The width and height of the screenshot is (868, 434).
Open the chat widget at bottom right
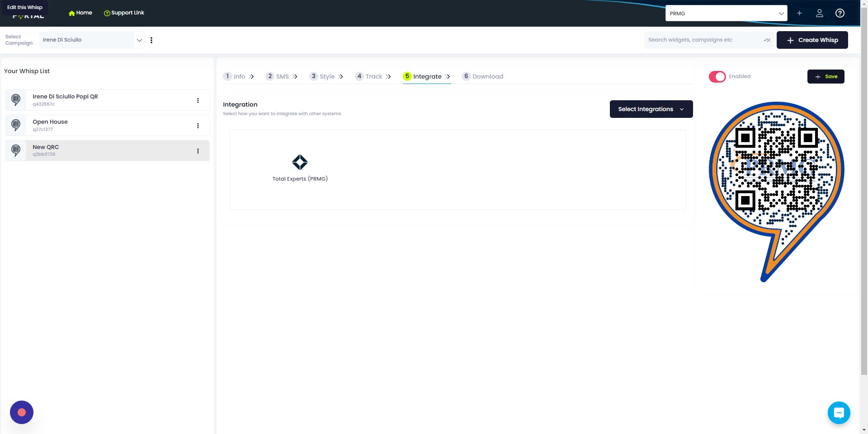839,413
